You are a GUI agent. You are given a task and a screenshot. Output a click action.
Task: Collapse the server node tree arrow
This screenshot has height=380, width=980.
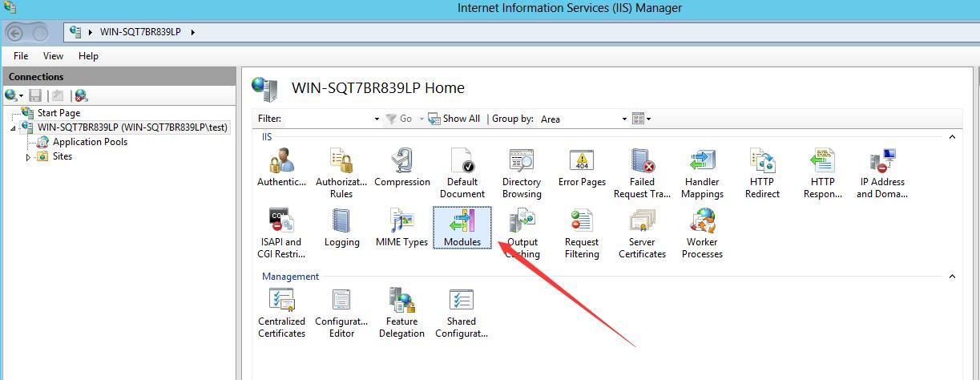point(14,128)
